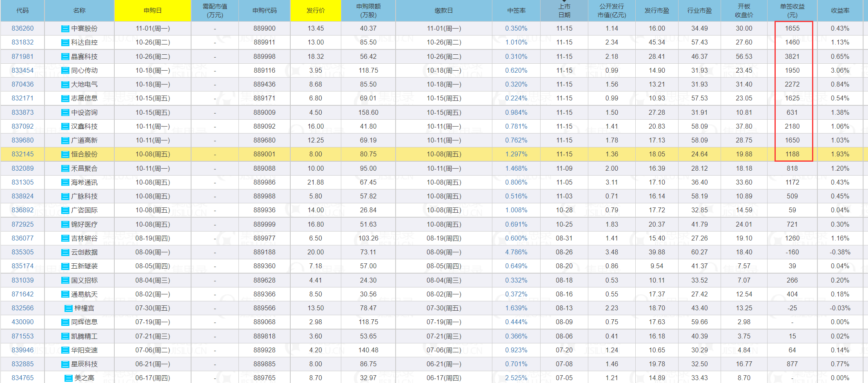Viewport: 868px width, 383px height.
Task: Sort by the 收益率 column header
Action: click(x=840, y=11)
